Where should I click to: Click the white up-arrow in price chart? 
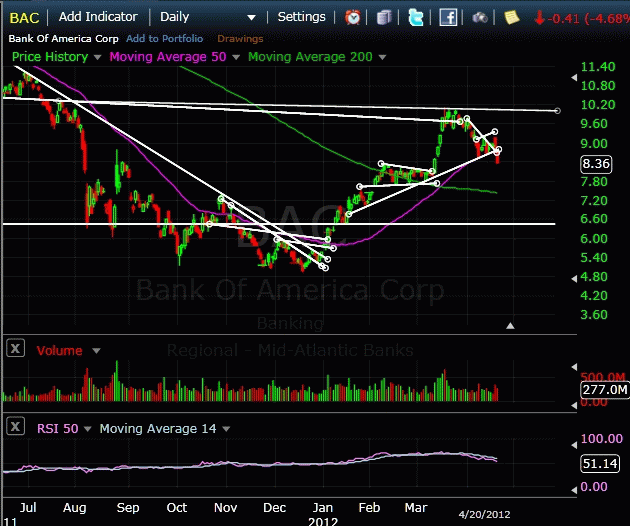(x=511, y=325)
